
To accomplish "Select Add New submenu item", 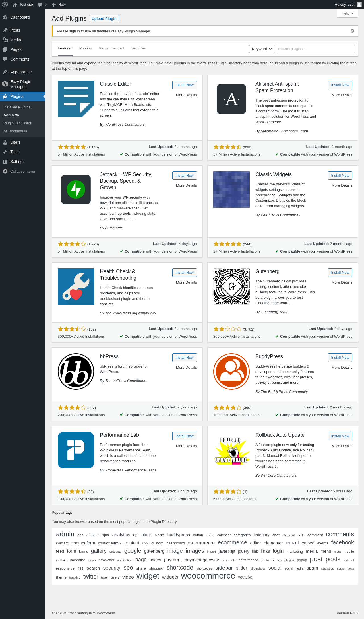I will (x=23, y=115).
